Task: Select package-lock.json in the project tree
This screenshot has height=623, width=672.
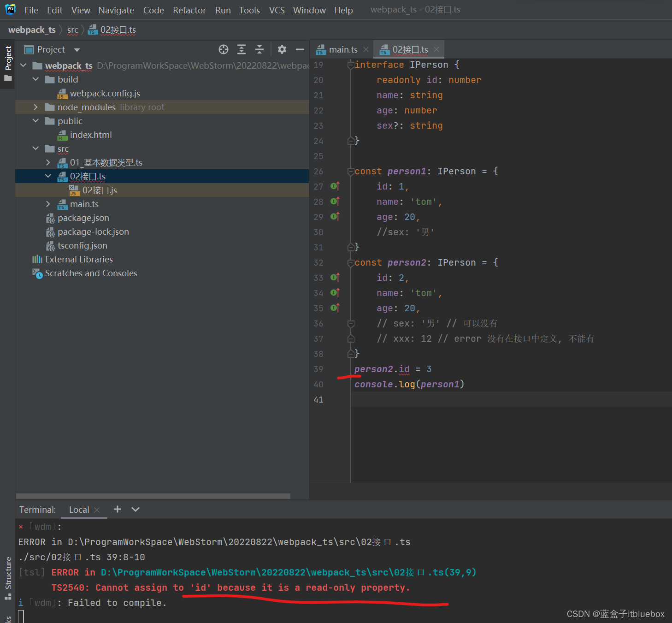Action: pyautogui.click(x=93, y=232)
